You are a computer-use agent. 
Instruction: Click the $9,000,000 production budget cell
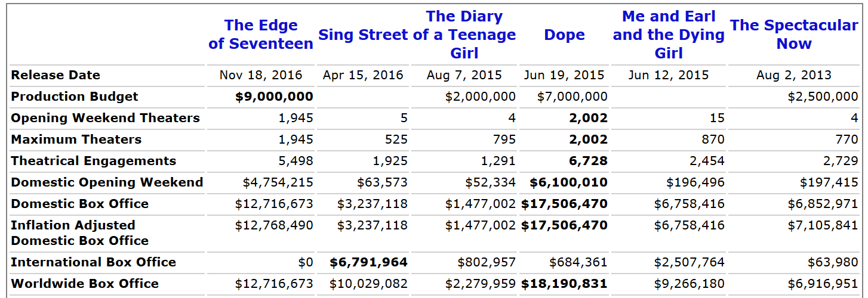274,97
